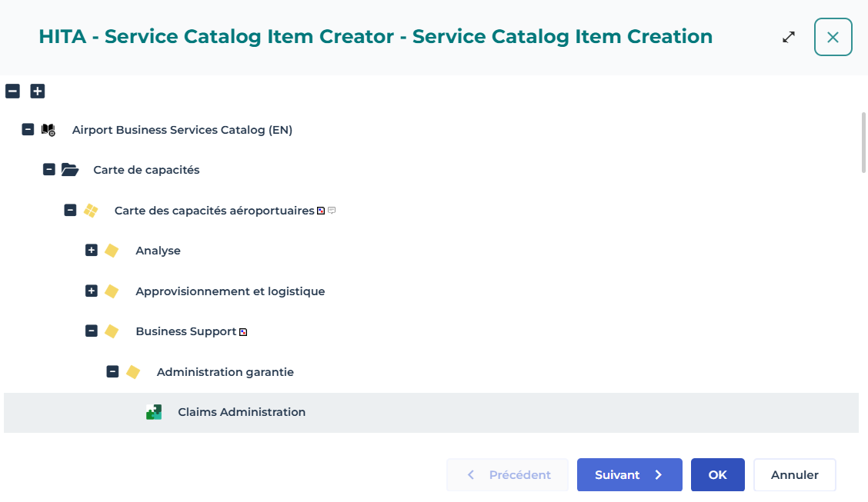Confirm with the OK button
The height and width of the screenshot is (502, 868).
[x=717, y=475]
